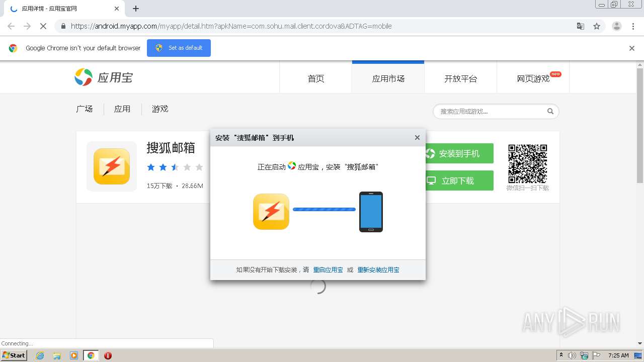
Task: Click the translate page icon
Action: (580, 26)
